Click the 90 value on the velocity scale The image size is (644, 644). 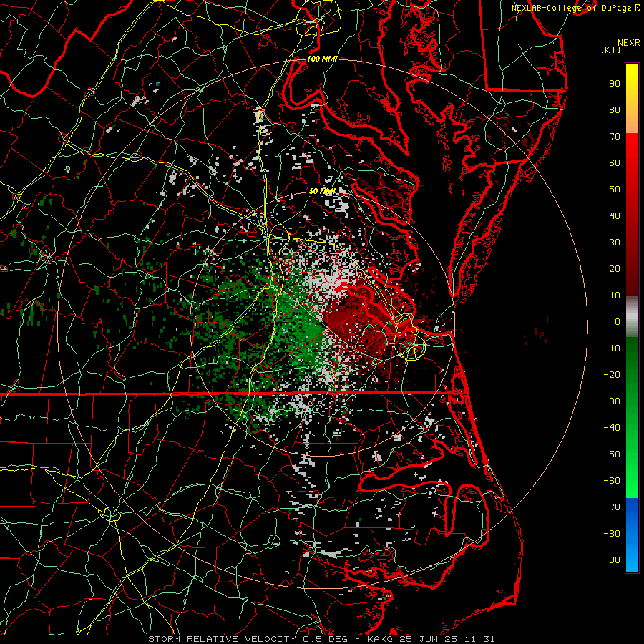pos(615,84)
